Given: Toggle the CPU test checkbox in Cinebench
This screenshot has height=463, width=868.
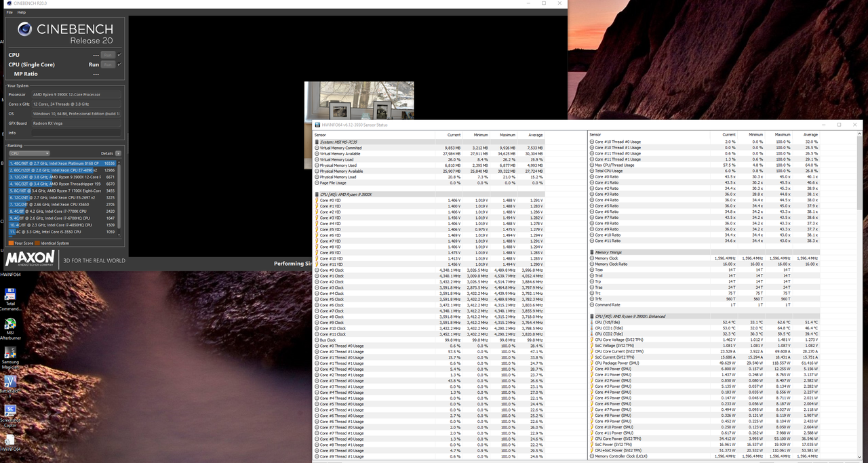Looking at the screenshot, I should pyautogui.click(x=119, y=55).
